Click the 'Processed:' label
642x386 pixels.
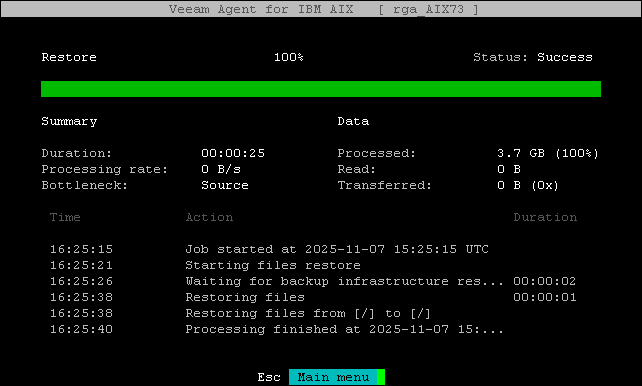pos(376,153)
